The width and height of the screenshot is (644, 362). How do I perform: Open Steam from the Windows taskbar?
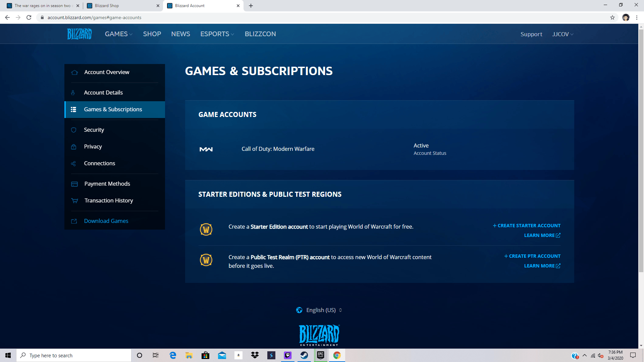coord(304,355)
